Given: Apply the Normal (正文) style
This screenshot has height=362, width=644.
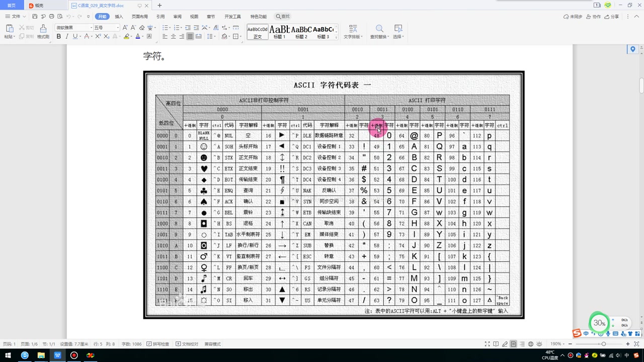Looking at the screenshot, I should [x=258, y=32].
